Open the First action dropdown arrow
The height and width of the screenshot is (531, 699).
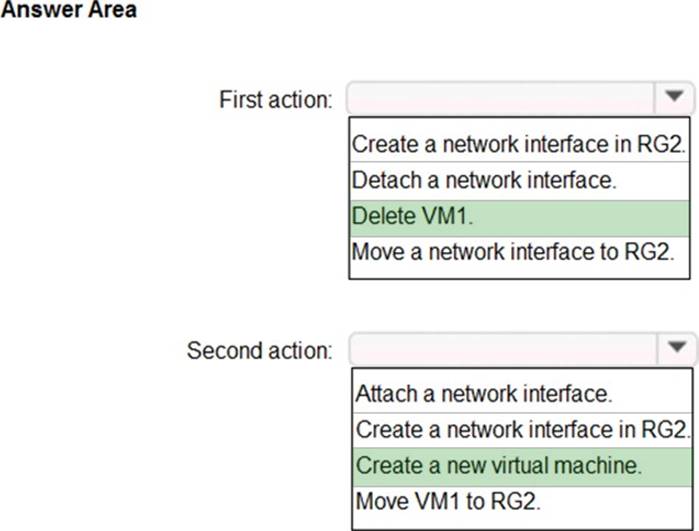[674, 98]
